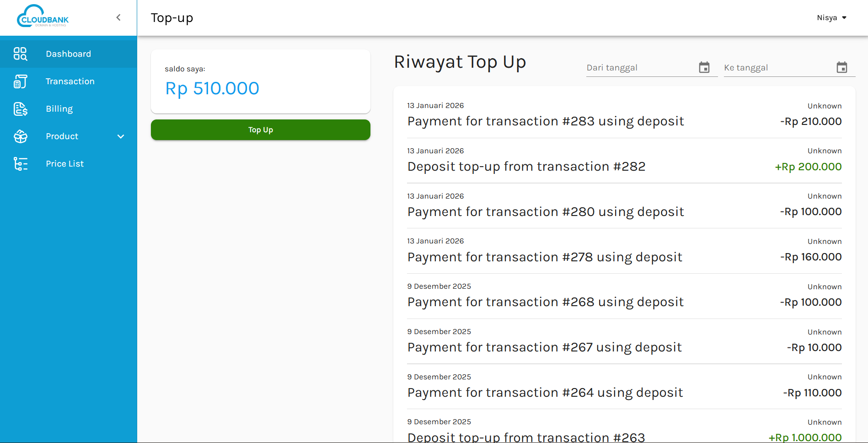
Task: Expand the Product submenu chevron
Action: tap(121, 136)
